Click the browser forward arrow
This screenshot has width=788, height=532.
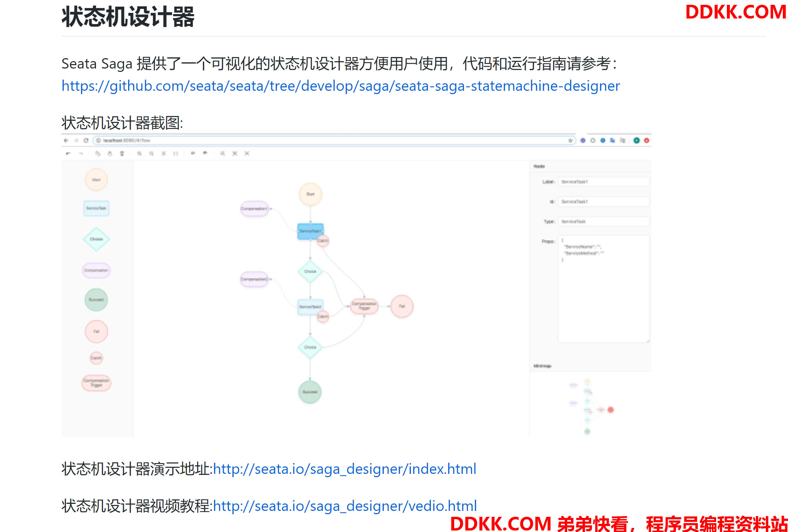76,140
